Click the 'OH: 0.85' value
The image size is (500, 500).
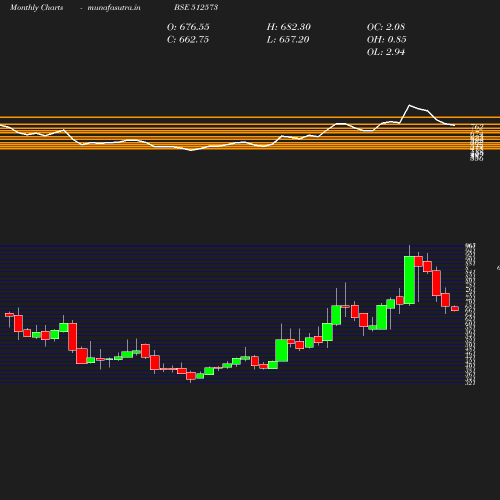tap(386, 40)
